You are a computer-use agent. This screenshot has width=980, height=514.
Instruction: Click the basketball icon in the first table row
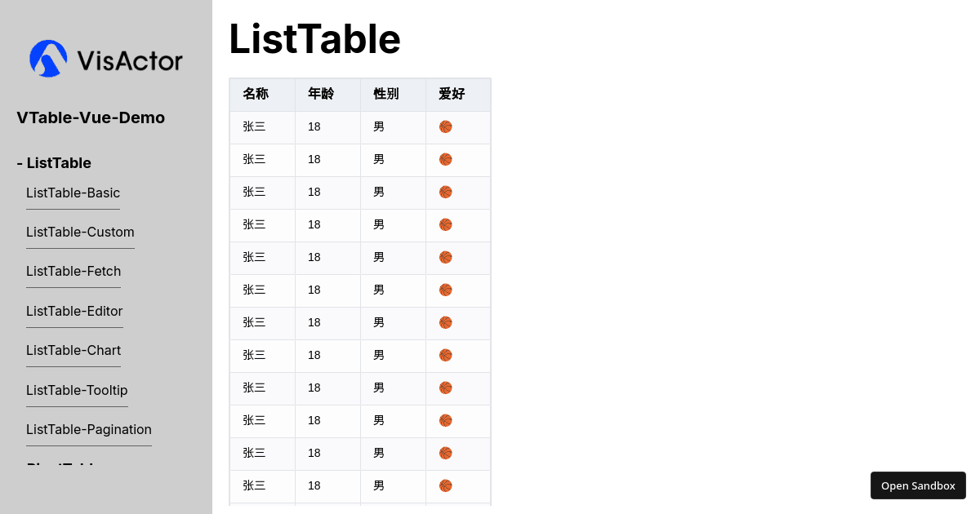[445, 127]
